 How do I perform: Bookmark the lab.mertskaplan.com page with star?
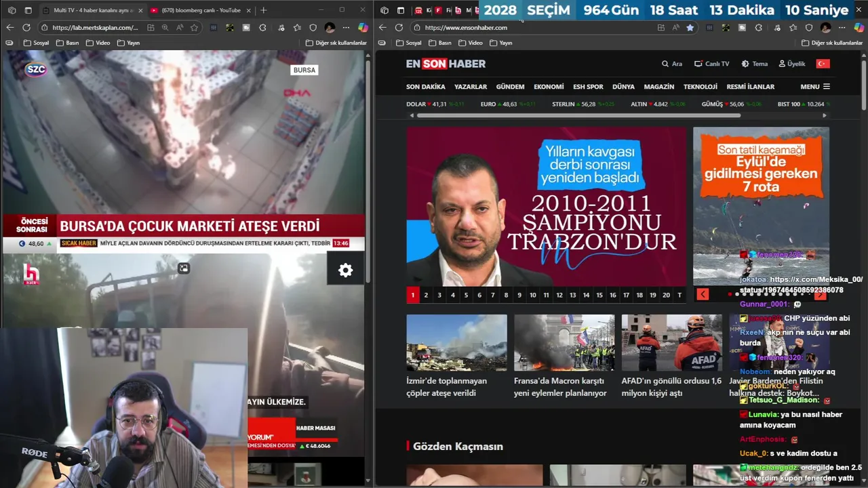[x=195, y=27]
